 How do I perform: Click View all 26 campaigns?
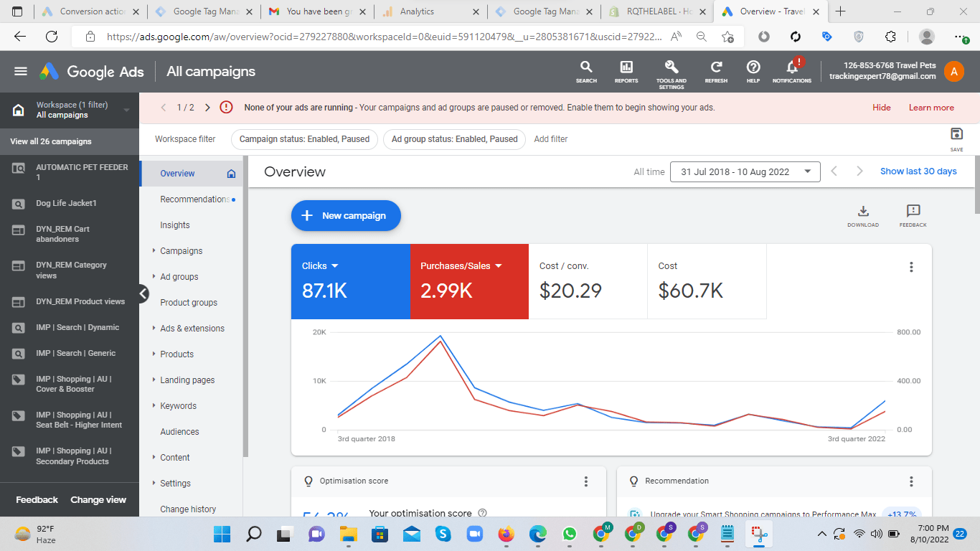pos(51,141)
